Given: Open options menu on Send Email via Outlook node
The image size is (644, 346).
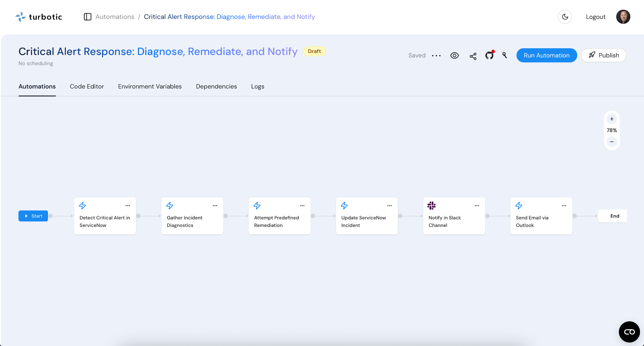Looking at the screenshot, I should click(564, 206).
